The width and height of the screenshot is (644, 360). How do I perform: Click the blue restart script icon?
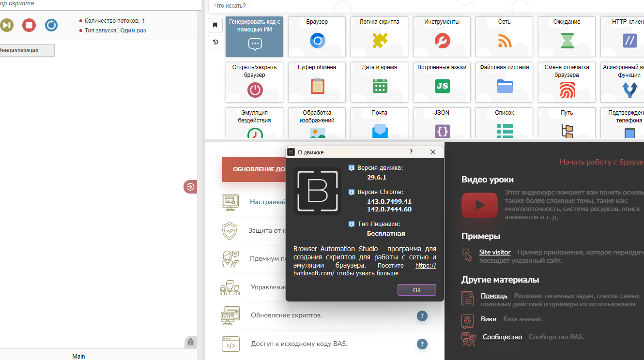pos(51,25)
